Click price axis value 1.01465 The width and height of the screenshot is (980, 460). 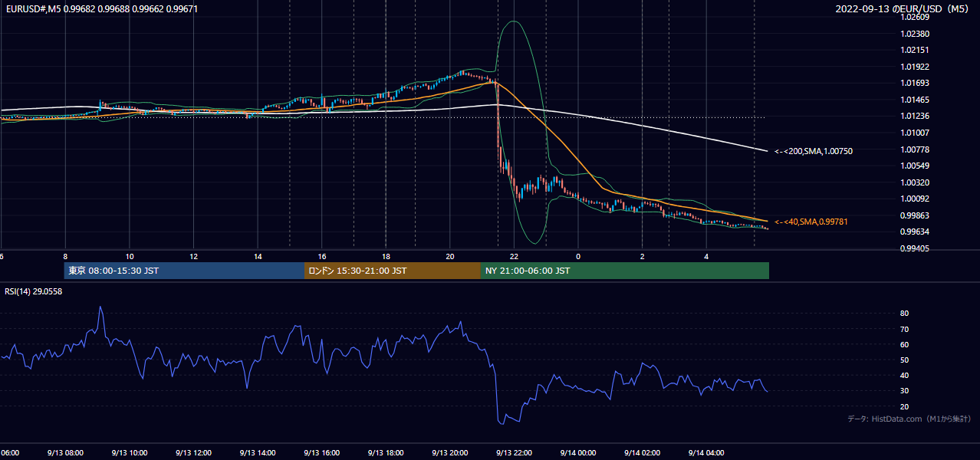[x=915, y=100]
